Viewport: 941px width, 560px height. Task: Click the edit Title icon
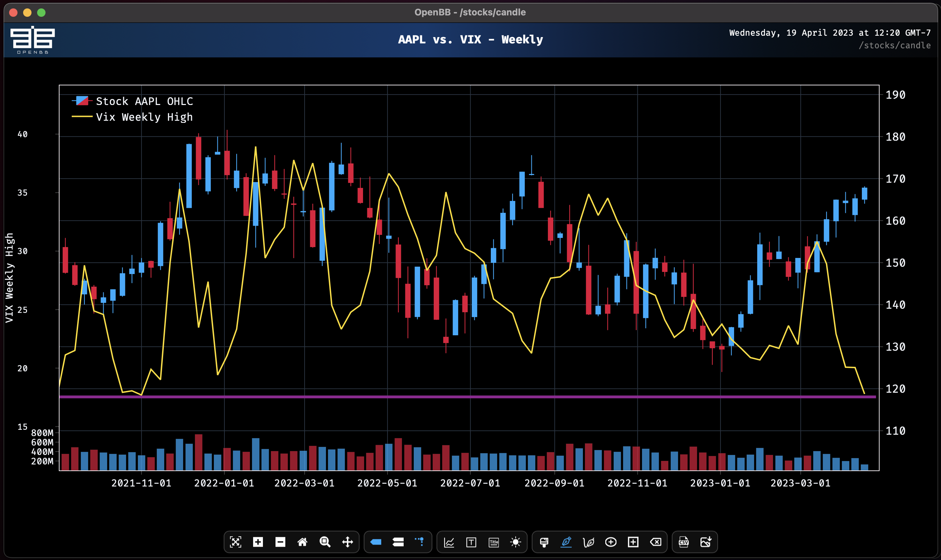tap(494, 542)
